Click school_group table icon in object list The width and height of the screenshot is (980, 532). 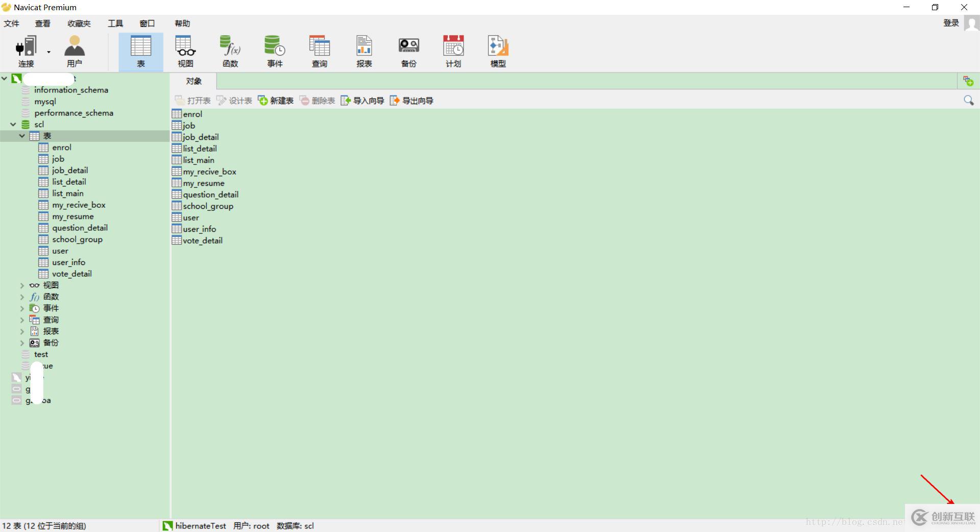click(x=177, y=206)
